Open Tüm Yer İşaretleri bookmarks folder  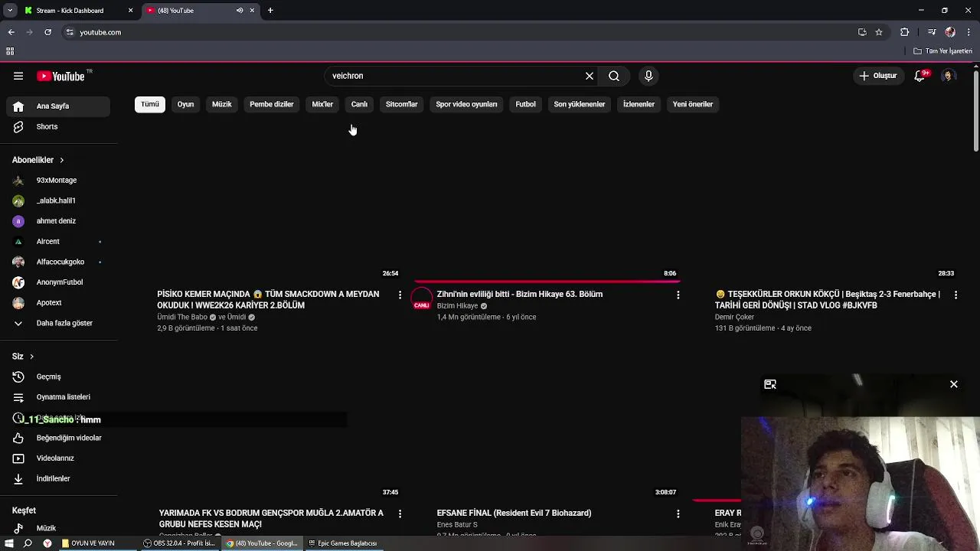(942, 51)
